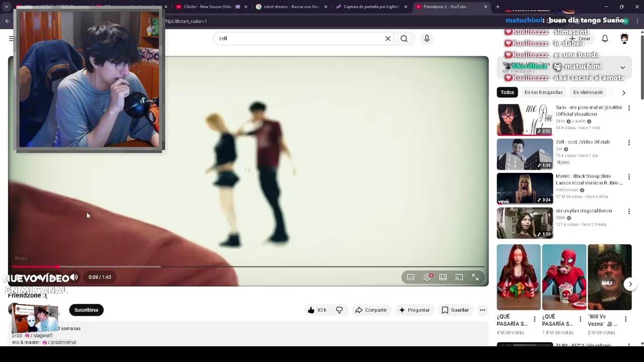The image size is (644, 362).
Task: Dislike the video with the thumbs down
Action: [x=340, y=310]
